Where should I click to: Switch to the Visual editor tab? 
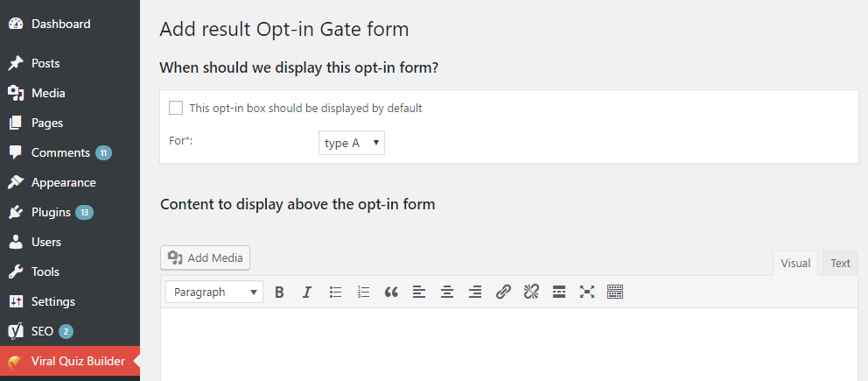[x=795, y=263]
